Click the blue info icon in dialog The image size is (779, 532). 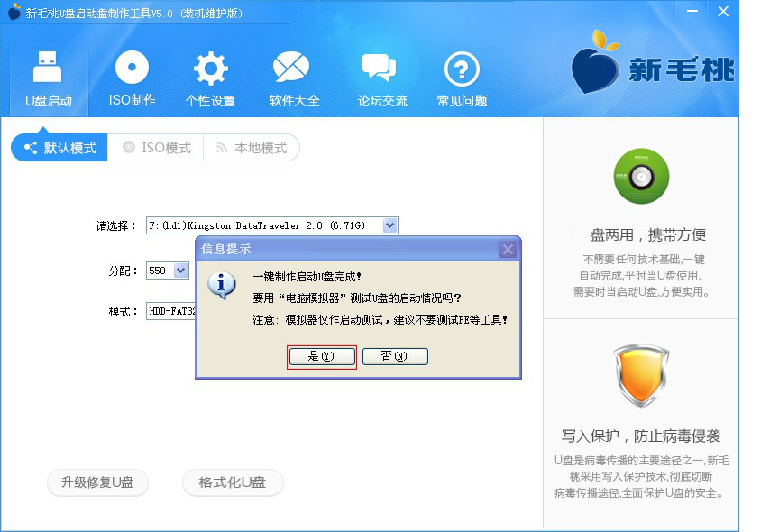[x=222, y=285]
